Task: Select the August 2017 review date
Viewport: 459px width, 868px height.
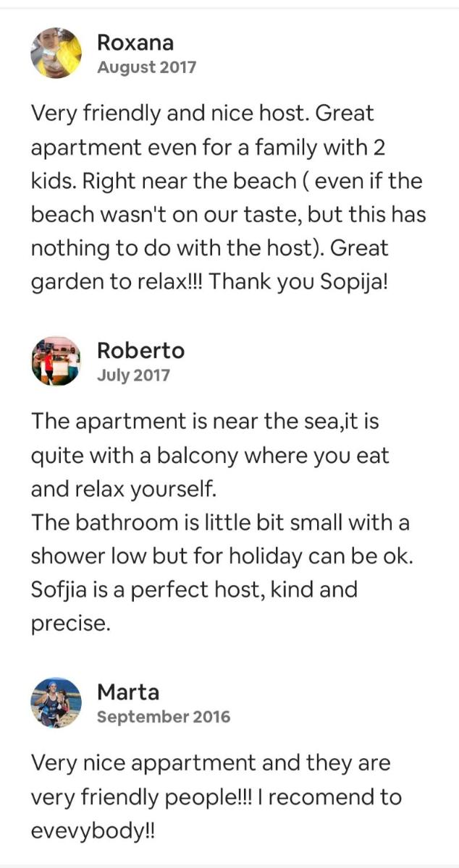Action: coord(146,67)
